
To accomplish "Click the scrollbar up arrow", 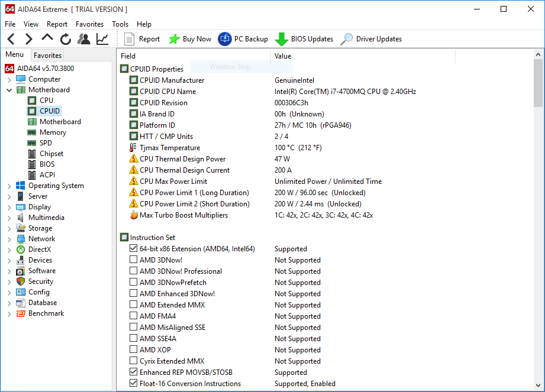I will click(x=538, y=54).
